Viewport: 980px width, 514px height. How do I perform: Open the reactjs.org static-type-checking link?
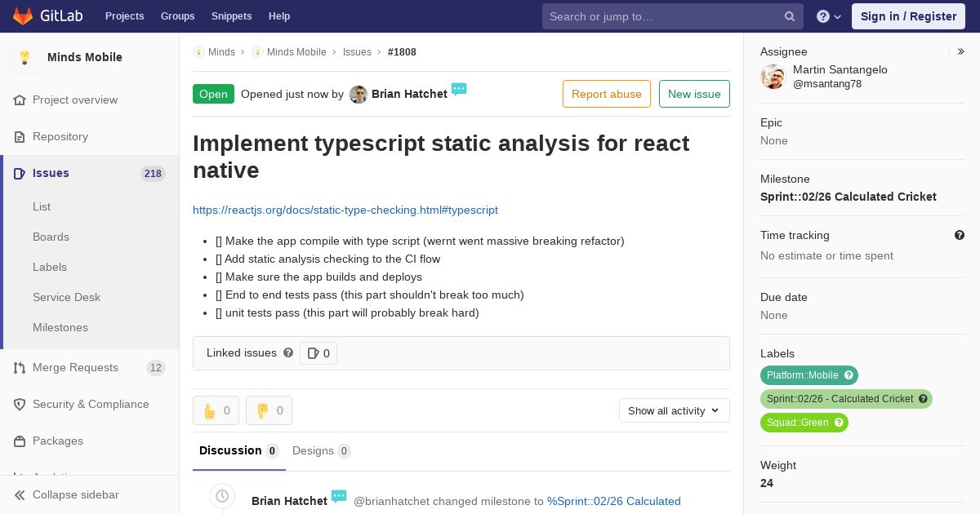point(345,210)
